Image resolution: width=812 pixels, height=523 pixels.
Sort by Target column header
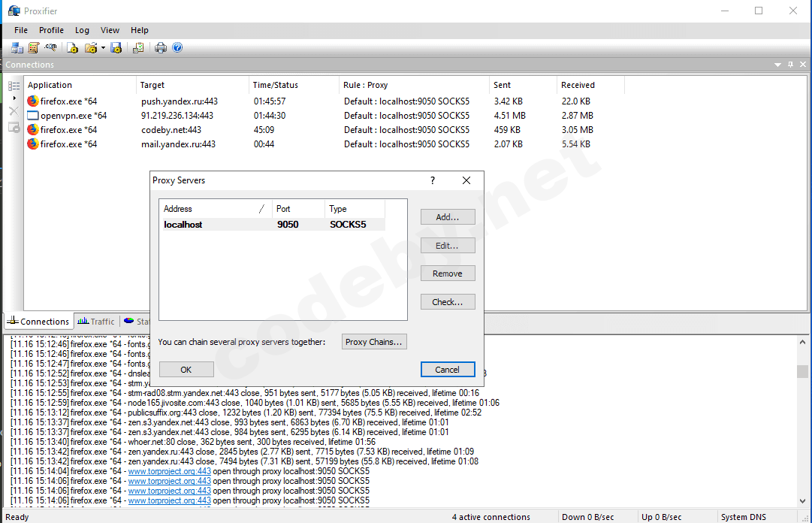point(192,85)
